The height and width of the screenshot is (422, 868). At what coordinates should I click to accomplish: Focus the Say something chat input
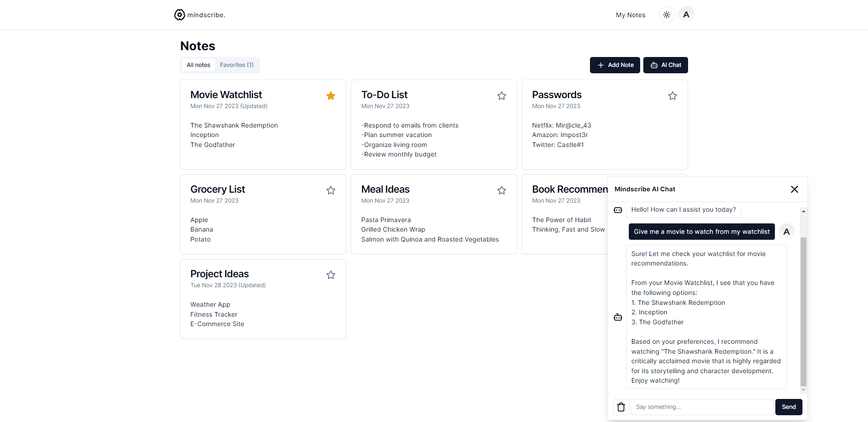[x=702, y=407]
